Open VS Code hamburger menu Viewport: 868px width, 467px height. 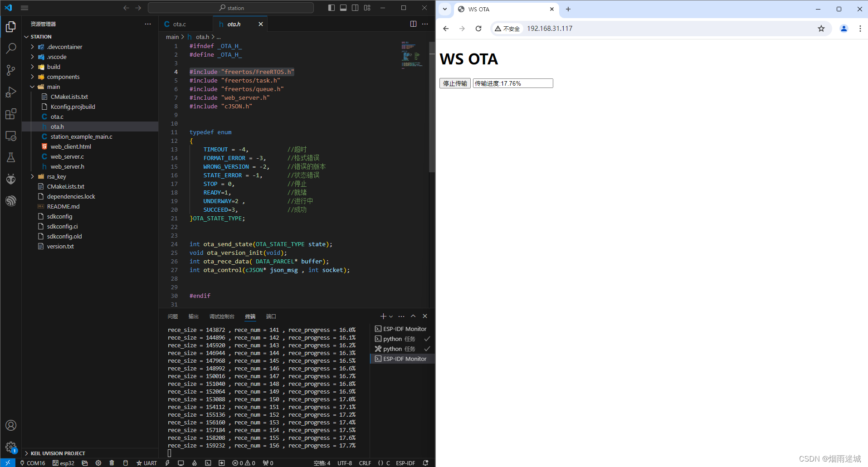pos(24,8)
